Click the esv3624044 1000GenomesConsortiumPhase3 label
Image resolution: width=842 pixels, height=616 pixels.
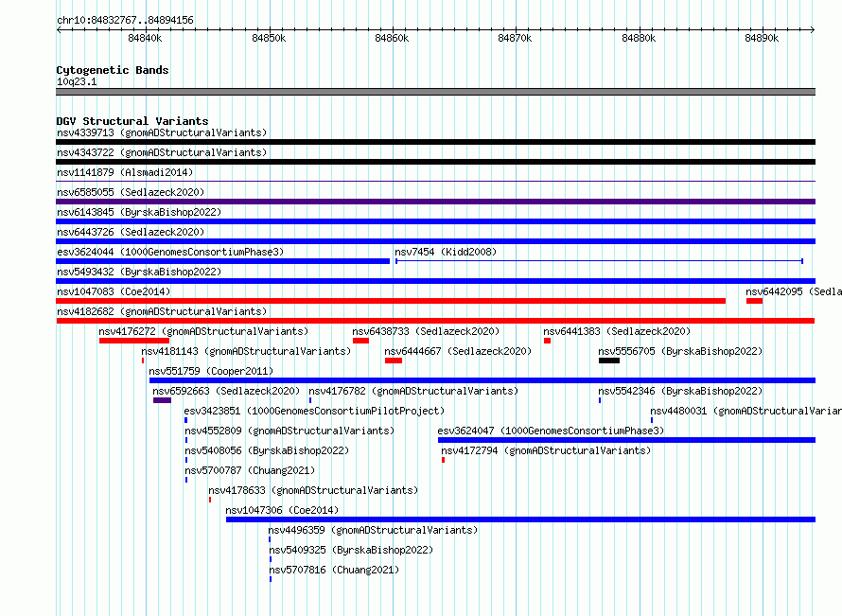click(170, 252)
